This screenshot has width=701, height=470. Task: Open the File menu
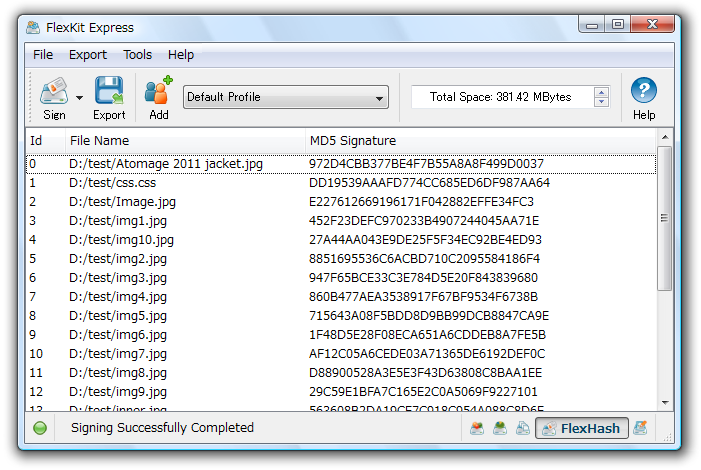[43, 55]
